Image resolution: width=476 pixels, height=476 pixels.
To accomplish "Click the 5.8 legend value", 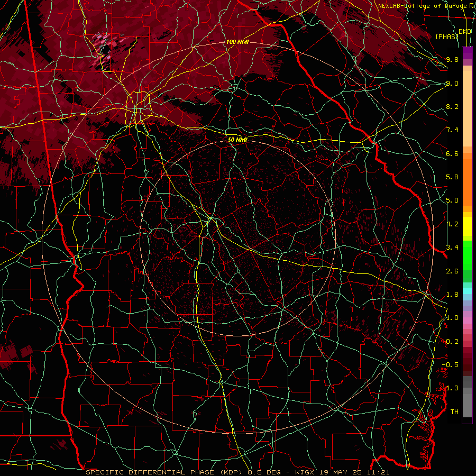I will pos(452,177).
